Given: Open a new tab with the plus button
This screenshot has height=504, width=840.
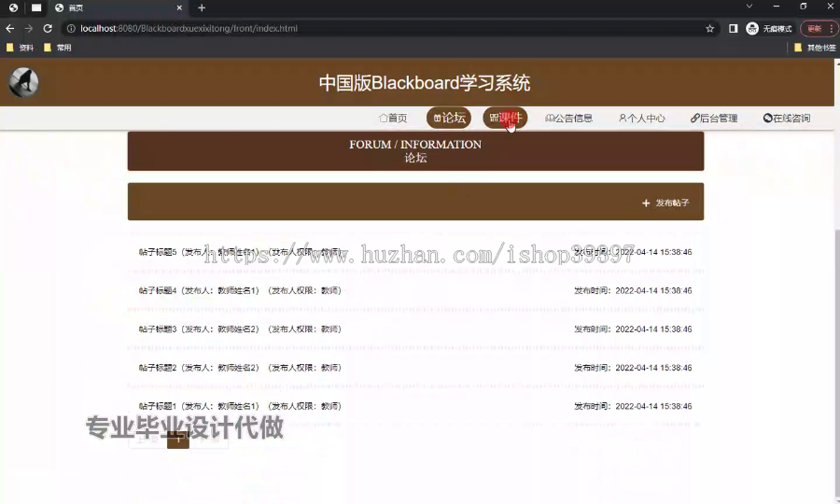Looking at the screenshot, I should click(x=202, y=7).
